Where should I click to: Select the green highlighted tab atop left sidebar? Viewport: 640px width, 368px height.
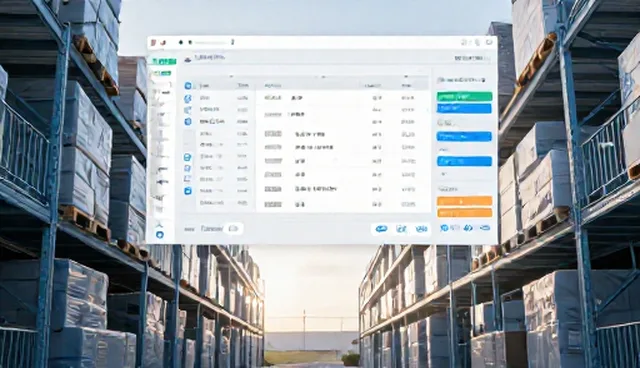[x=164, y=61]
